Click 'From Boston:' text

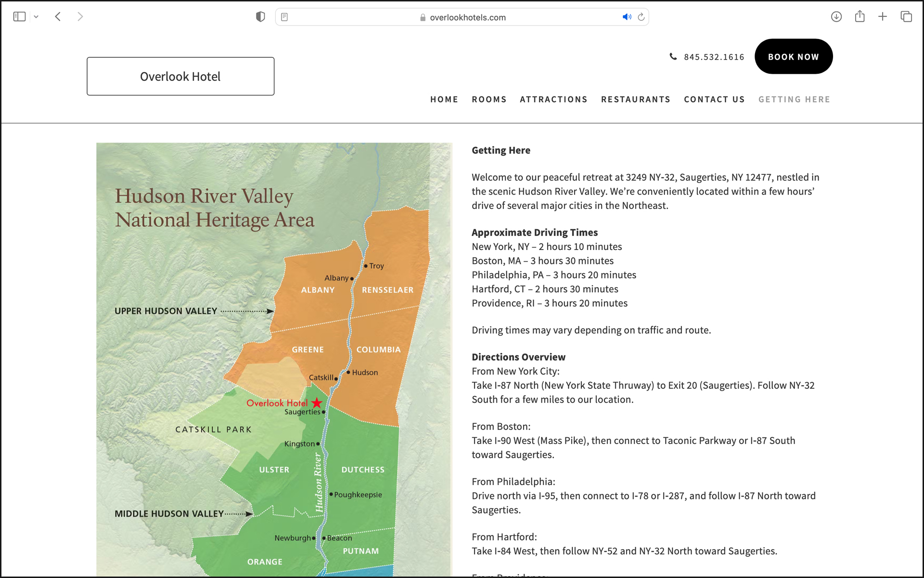coord(501,426)
